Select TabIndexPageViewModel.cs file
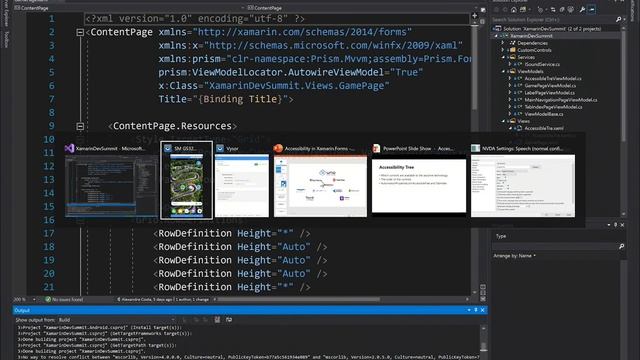 pos(553,107)
